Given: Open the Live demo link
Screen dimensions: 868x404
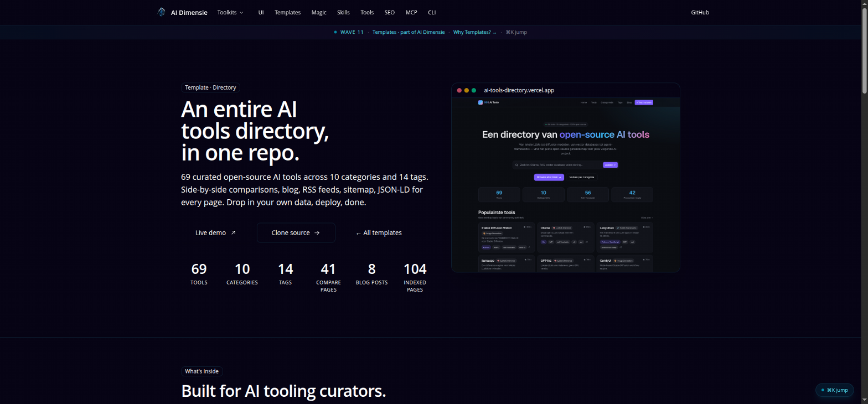Looking at the screenshot, I should click(216, 233).
